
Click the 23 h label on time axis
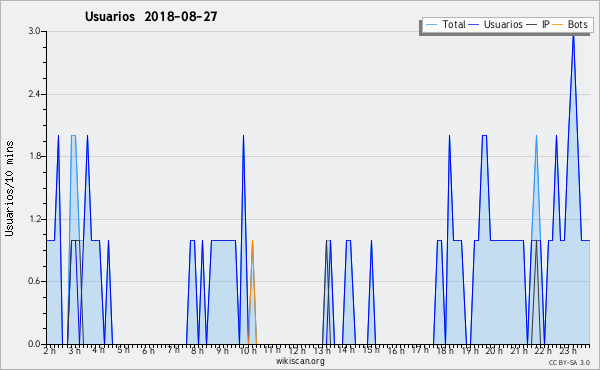(567, 351)
